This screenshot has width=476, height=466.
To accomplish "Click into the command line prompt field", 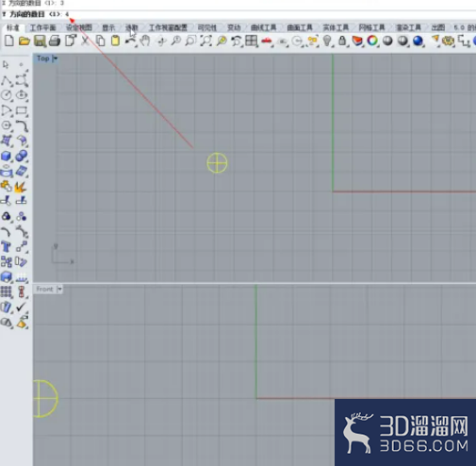I will tap(238, 14).
